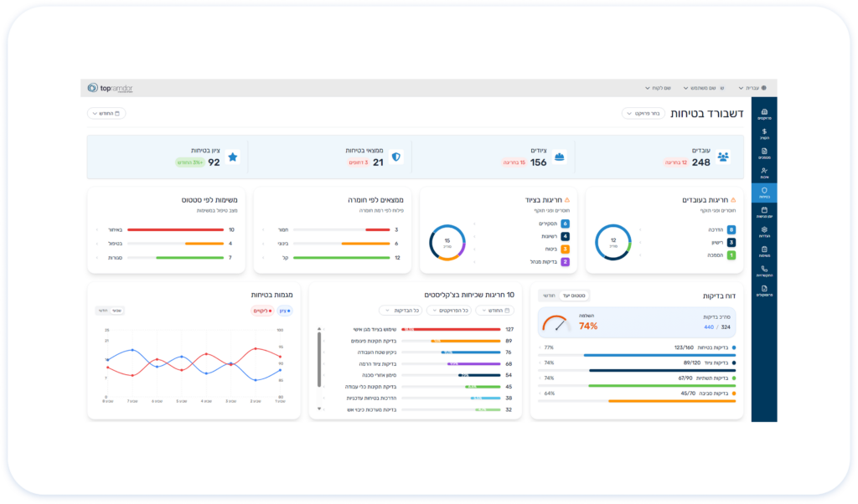Switch the trends chart to weekly view

pos(116,311)
